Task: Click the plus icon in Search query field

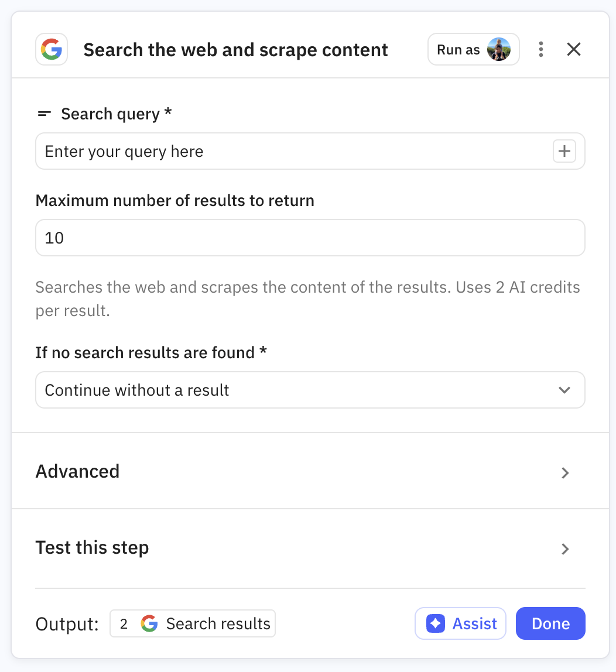Action: click(564, 152)
